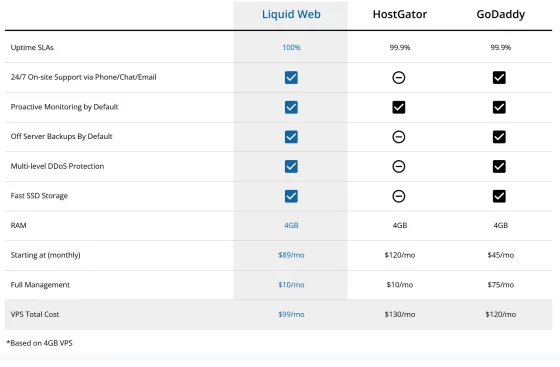
Task: Click the 'Off Server Backups By Default' label
Action: point(61,136)
